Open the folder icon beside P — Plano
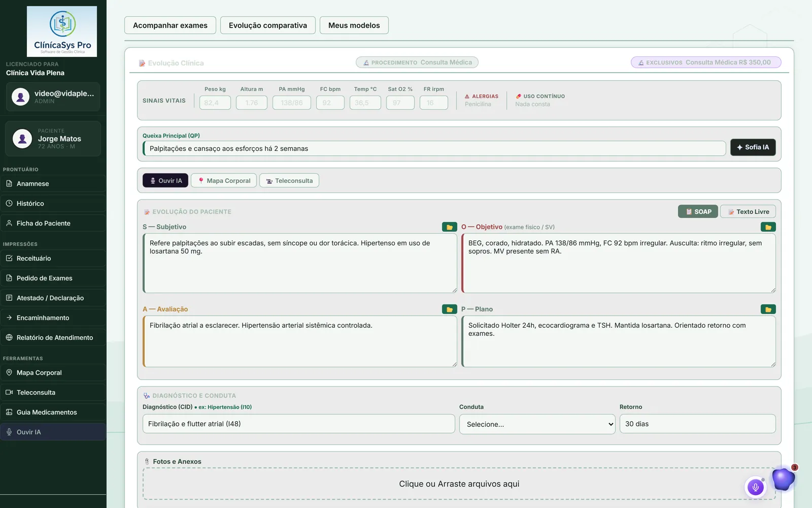Image resolution: width=812 pixels, height=508 pixels. (x=768, y=309)
